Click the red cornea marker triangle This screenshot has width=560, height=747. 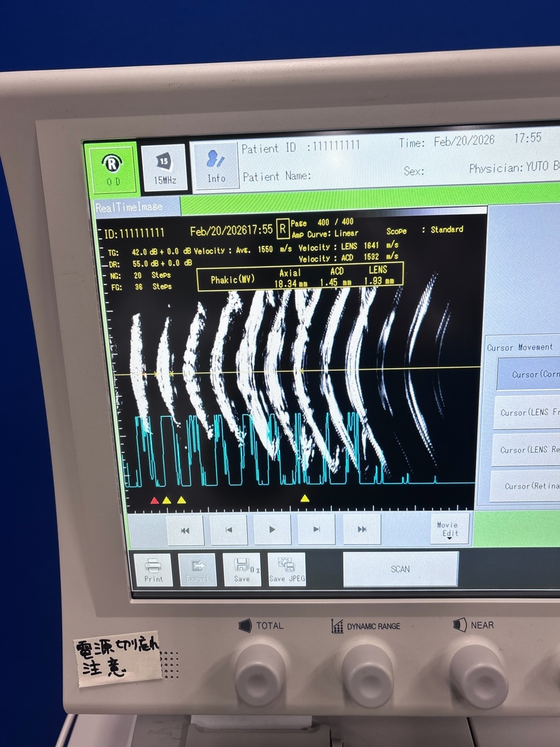point(155,500)
